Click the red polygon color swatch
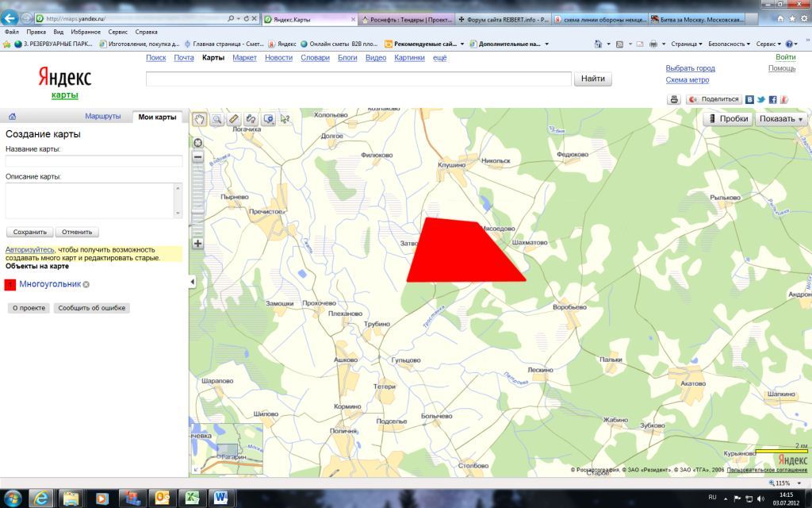 pos(10,285)
